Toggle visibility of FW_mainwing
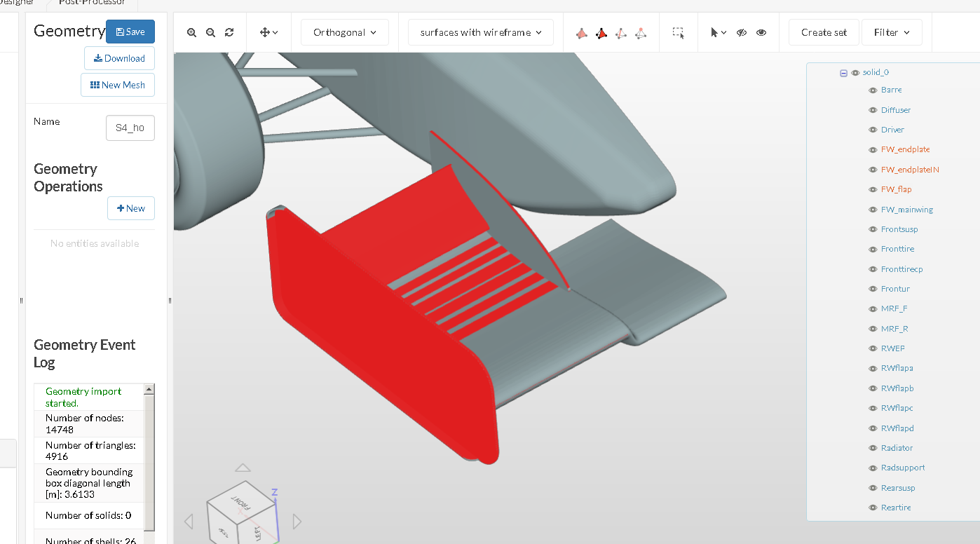 tap(873, 210)
